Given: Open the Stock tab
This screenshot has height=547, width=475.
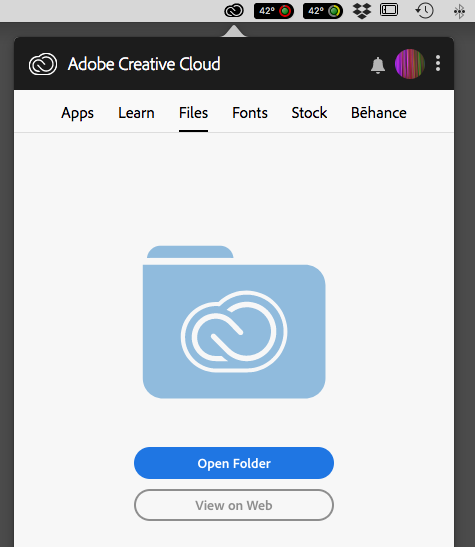Looking at the screenshot, I should pos(309,113).
